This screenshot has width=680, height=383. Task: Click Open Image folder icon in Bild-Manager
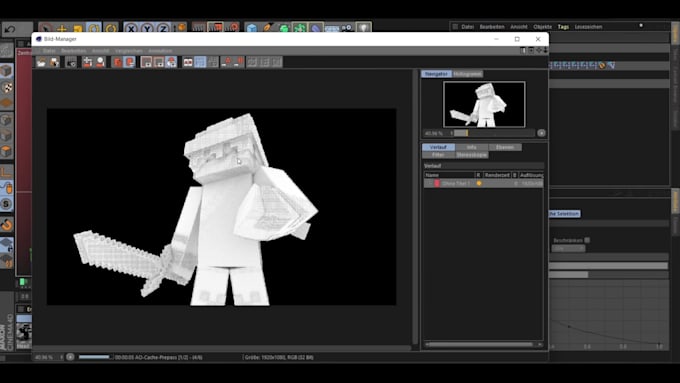pyautogui.click(x=41, y=62)
